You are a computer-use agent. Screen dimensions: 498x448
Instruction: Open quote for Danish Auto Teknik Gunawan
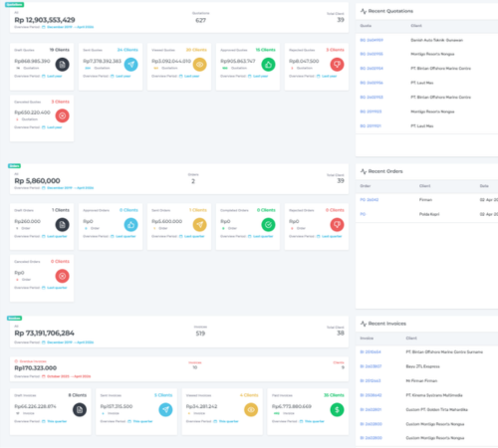372,40
